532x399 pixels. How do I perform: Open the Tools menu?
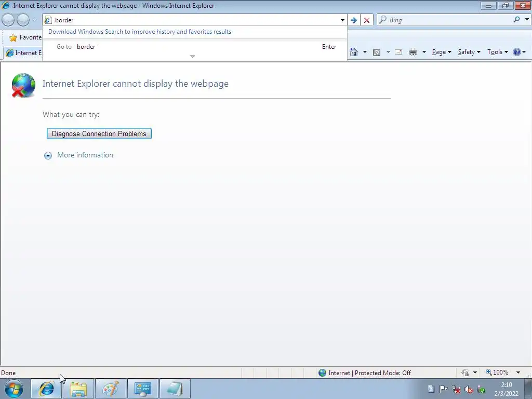point(497,52)
